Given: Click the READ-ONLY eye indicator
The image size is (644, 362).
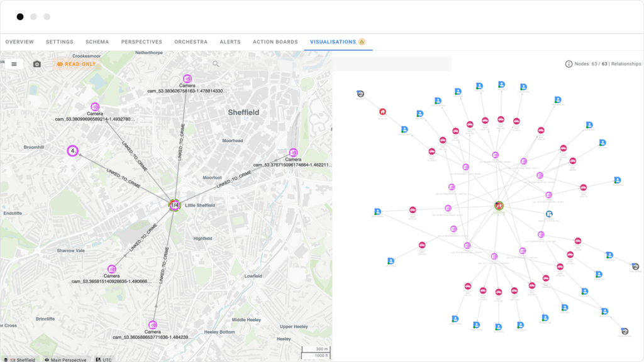Looking at the screenshot, I should pos(59,63).
